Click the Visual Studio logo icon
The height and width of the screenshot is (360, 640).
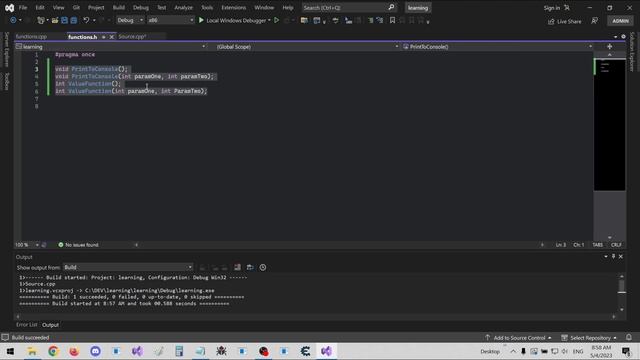pos(9,8)
